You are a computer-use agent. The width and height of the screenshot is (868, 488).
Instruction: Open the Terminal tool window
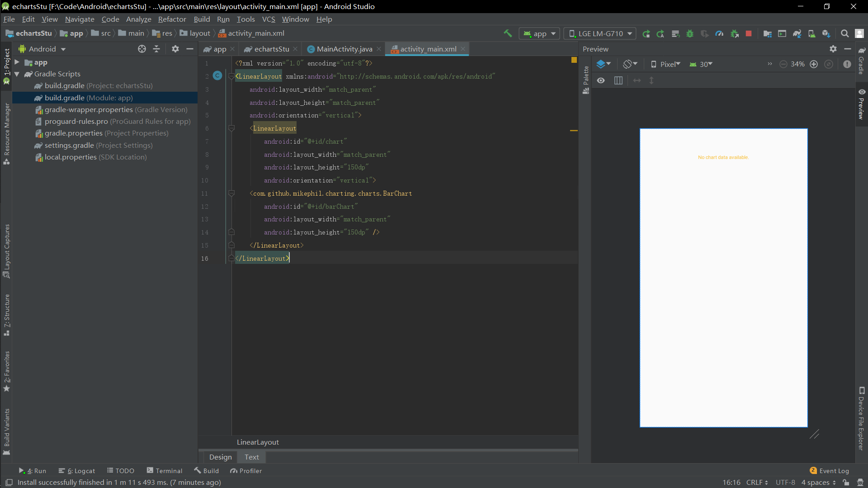click(x=165, y=471)
